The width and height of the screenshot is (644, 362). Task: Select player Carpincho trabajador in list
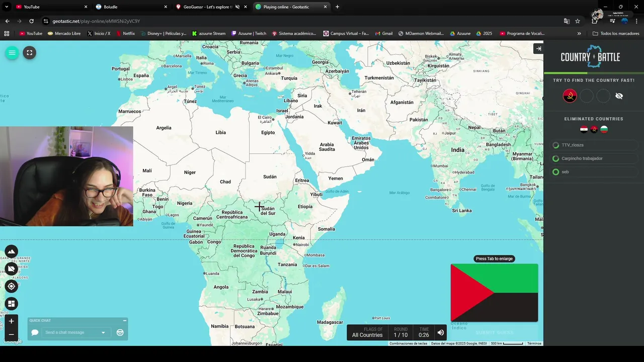[x=594, y=158]
